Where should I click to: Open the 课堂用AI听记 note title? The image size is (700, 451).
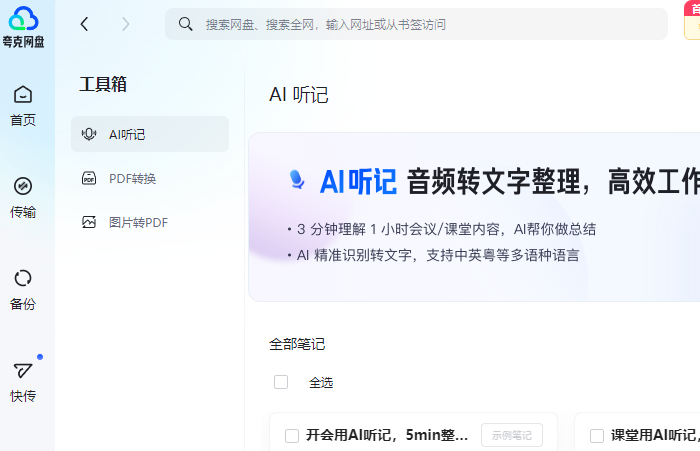[x=653, y=435]
